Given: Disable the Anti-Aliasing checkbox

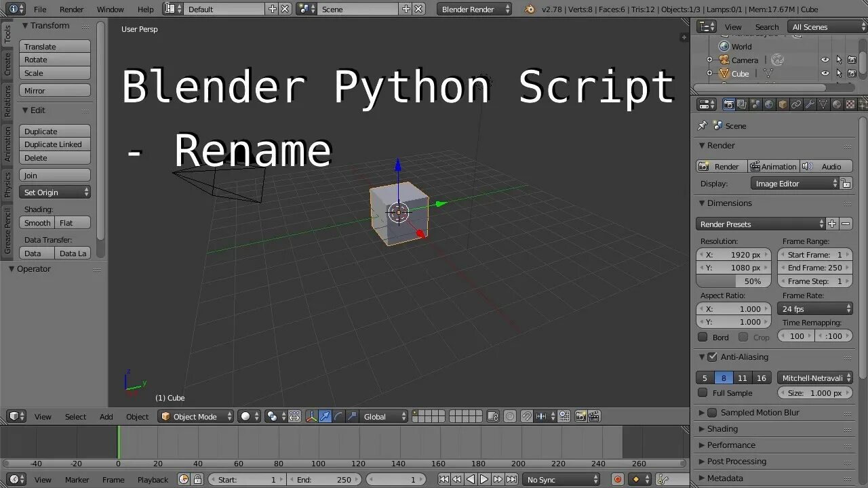Looking at the screenshot, I should point(712,357).
